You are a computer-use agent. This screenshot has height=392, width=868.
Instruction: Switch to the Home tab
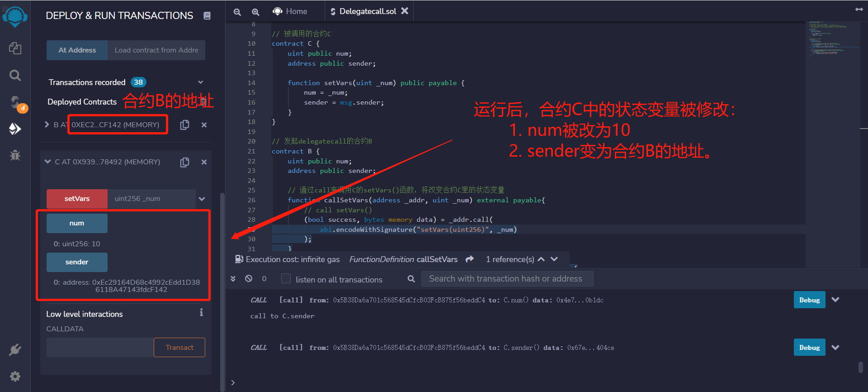pyautogui.click(x=290, y=11)
